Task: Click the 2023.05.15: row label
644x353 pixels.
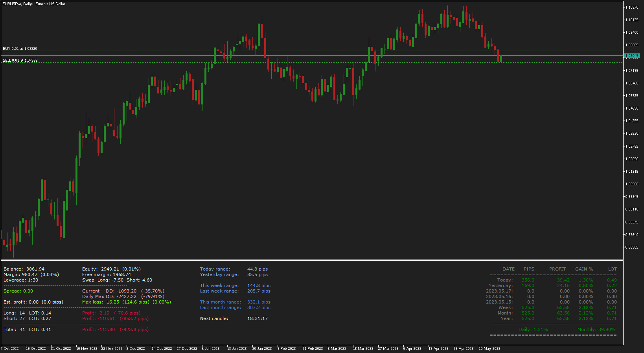Action: tap(499, 302)
